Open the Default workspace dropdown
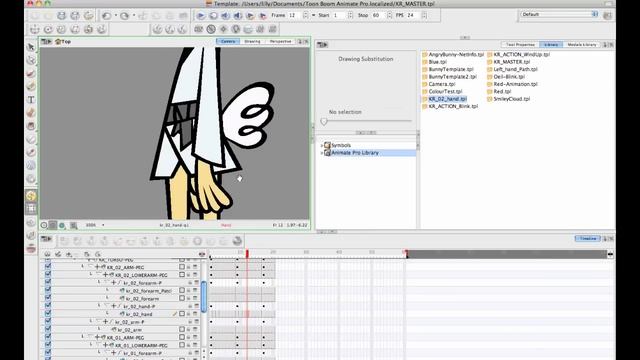This screenshot has width=640, height=360. (559, 14)
